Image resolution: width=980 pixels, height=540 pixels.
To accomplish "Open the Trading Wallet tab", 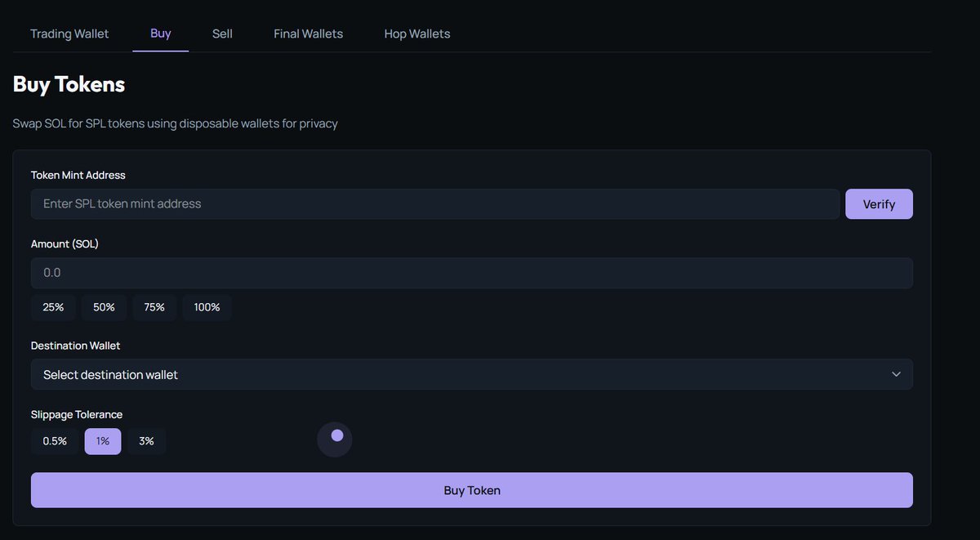I will pyautogui.click(x=69, y=33).
